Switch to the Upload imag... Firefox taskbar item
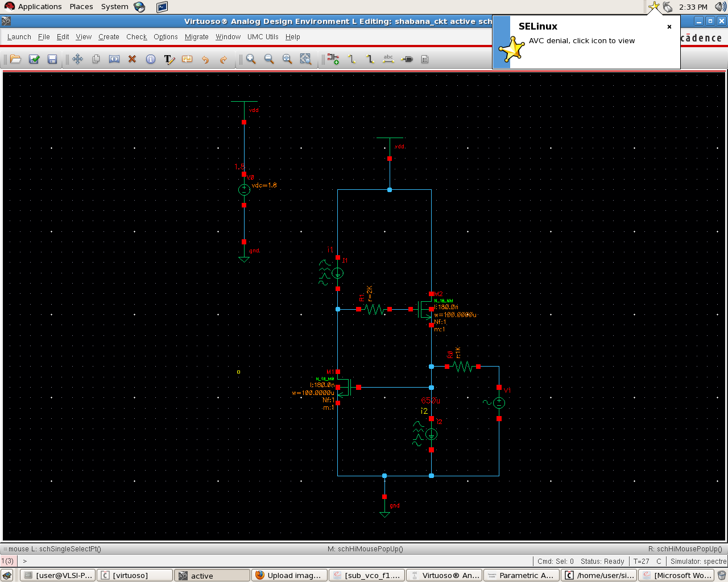The height and width of the screenshot is (582, 728). pyautogui.click(x=289, y=575)
